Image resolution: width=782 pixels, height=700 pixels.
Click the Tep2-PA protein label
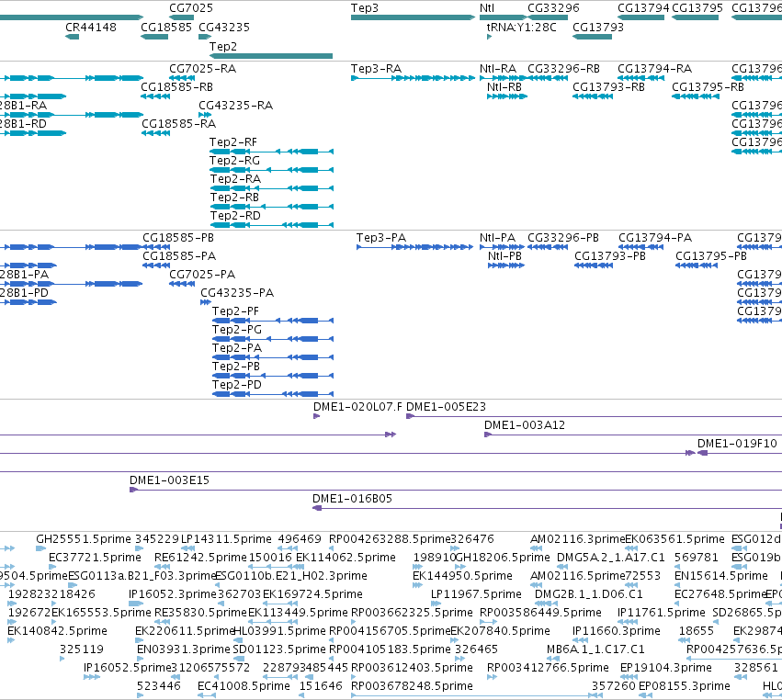pyautogui.click(x=237, y=347)
